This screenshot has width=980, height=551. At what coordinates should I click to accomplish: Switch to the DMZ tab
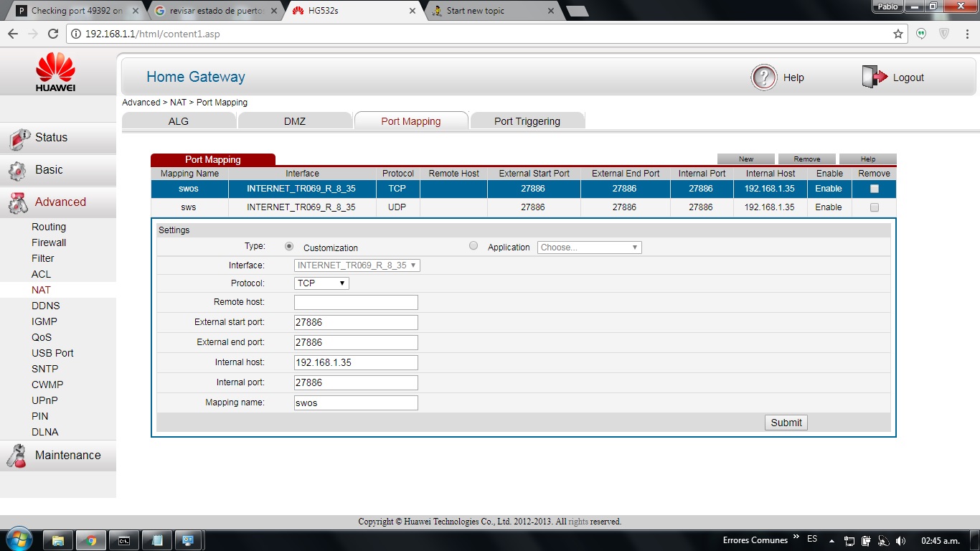294,121
